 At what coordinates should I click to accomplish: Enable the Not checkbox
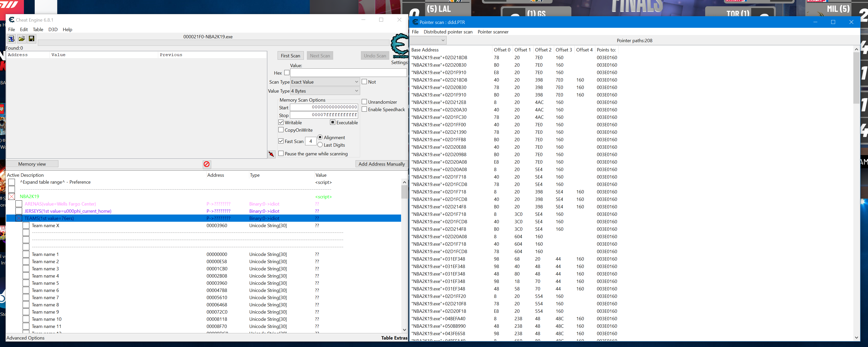point(364,82)
